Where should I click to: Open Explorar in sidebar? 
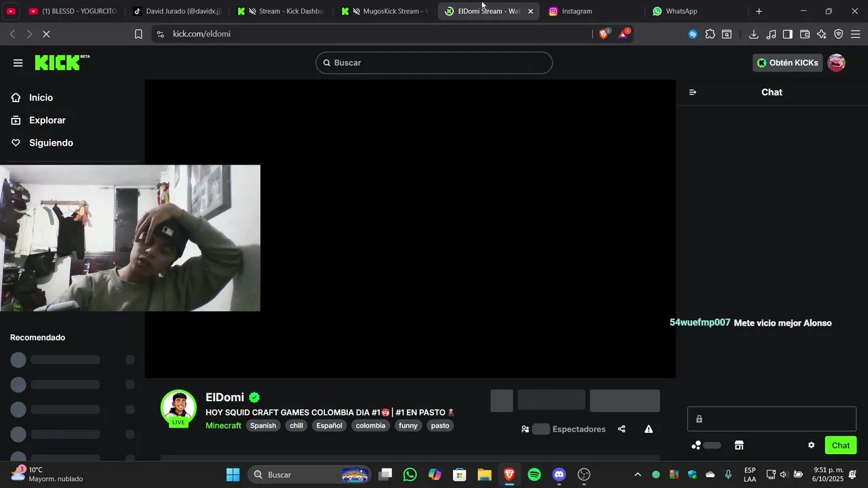tap(47, 120)
